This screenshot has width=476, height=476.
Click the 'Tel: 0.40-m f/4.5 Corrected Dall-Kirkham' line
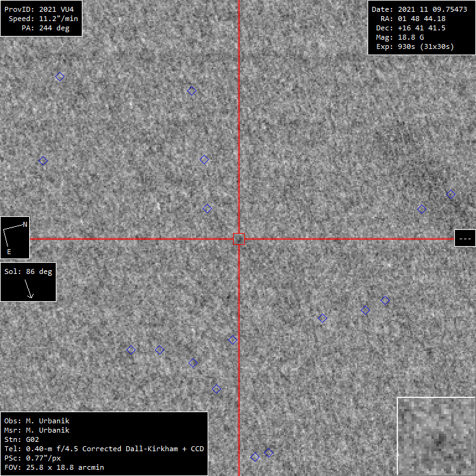[104, 449]
